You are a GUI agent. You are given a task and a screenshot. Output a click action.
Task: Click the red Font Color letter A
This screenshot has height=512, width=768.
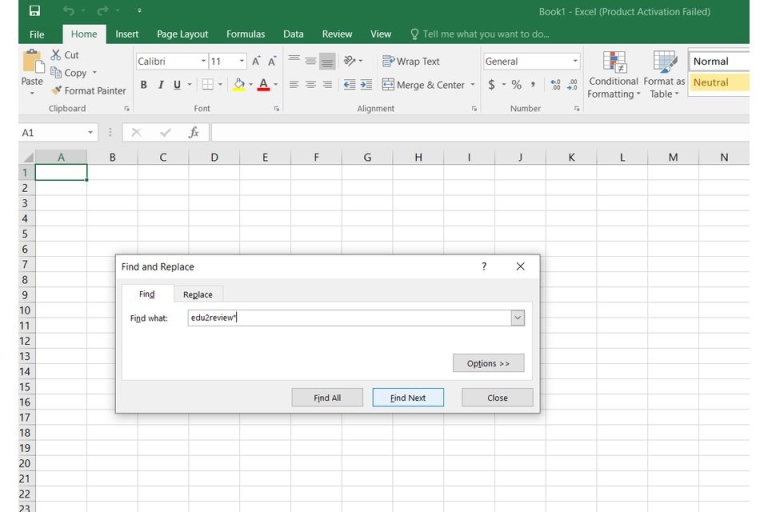(x=264, y=85)
